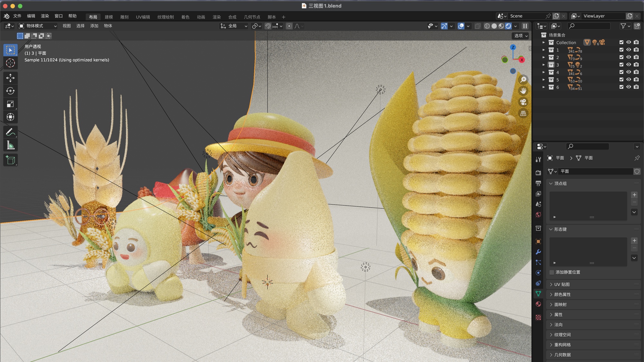Select the Scale tool
Image resolution: width=644 pixels, height=362 pixels.
10,104
